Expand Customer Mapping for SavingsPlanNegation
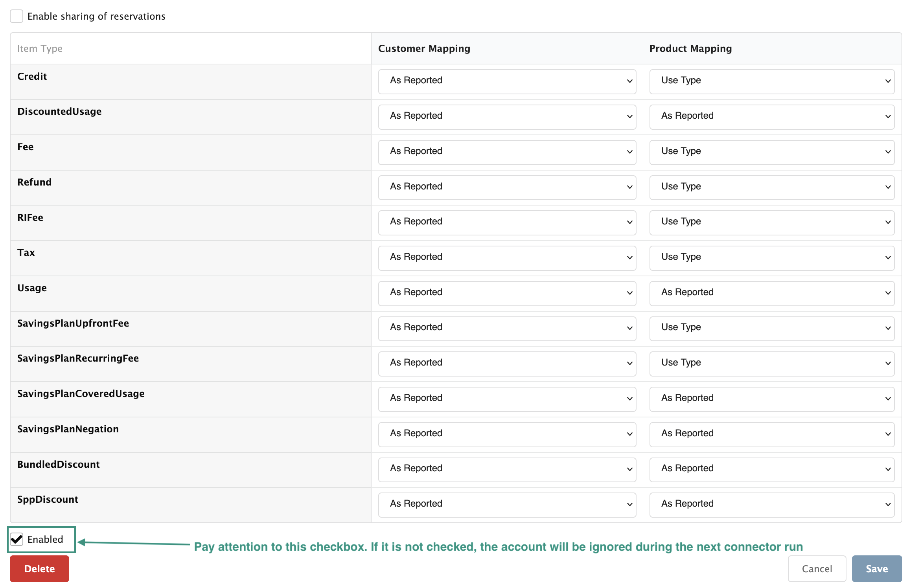Image resolution: width=920 pixels, height=588 pixels. pyautogui.click(x=506, y=434)
